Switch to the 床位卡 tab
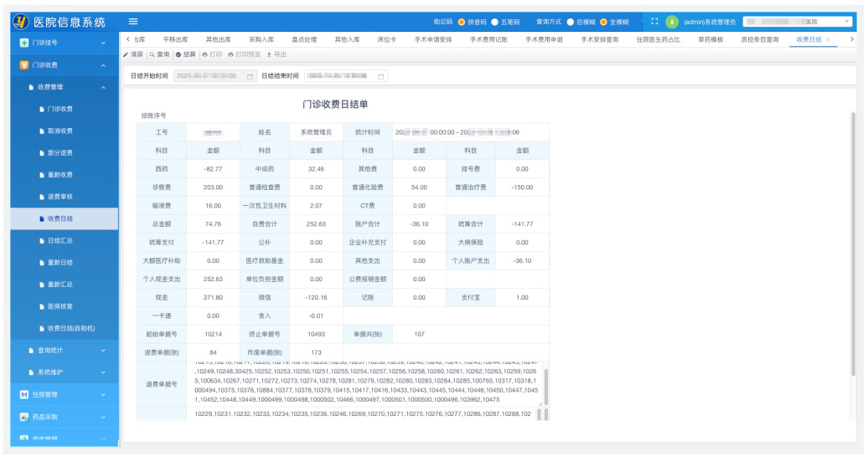 387,39
